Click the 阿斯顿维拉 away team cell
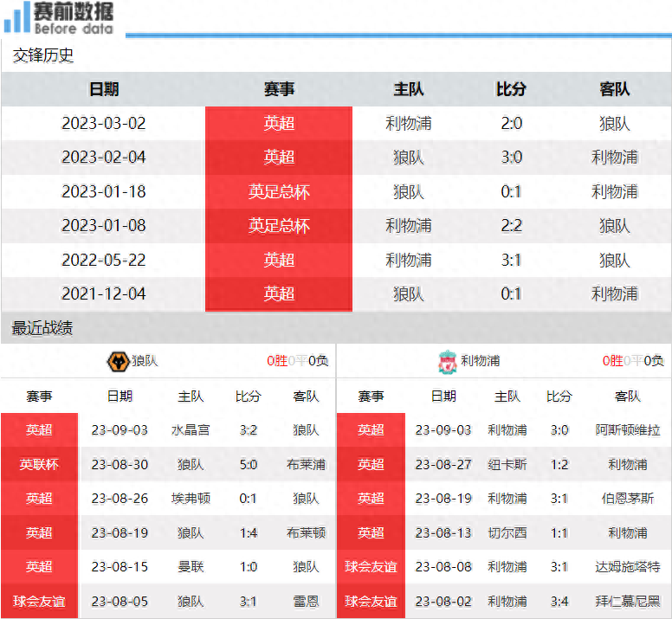 [628, 430]
